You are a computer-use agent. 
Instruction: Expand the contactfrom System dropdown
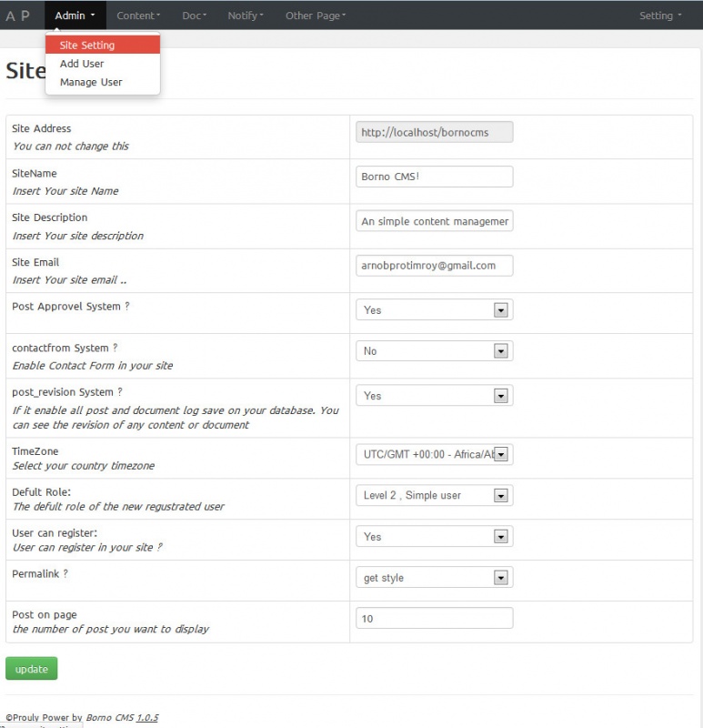click(x=434, y=351)
